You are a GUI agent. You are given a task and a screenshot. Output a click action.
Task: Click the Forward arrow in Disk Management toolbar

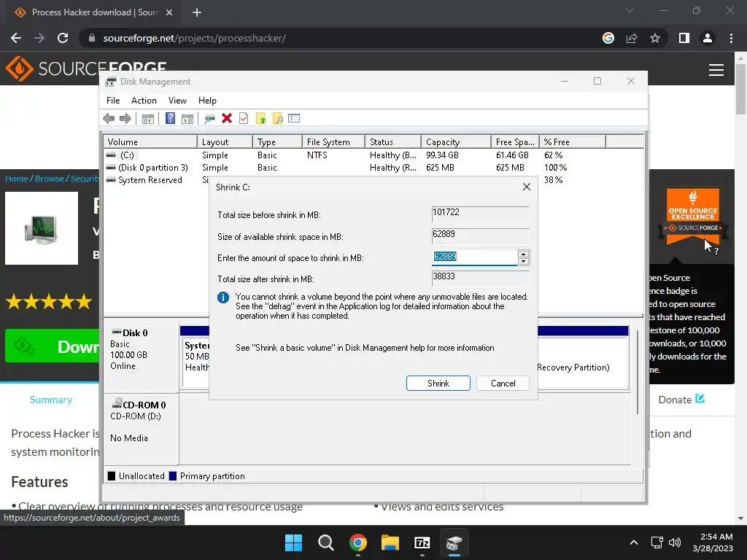pyautogui.click(x=125, y=119)
